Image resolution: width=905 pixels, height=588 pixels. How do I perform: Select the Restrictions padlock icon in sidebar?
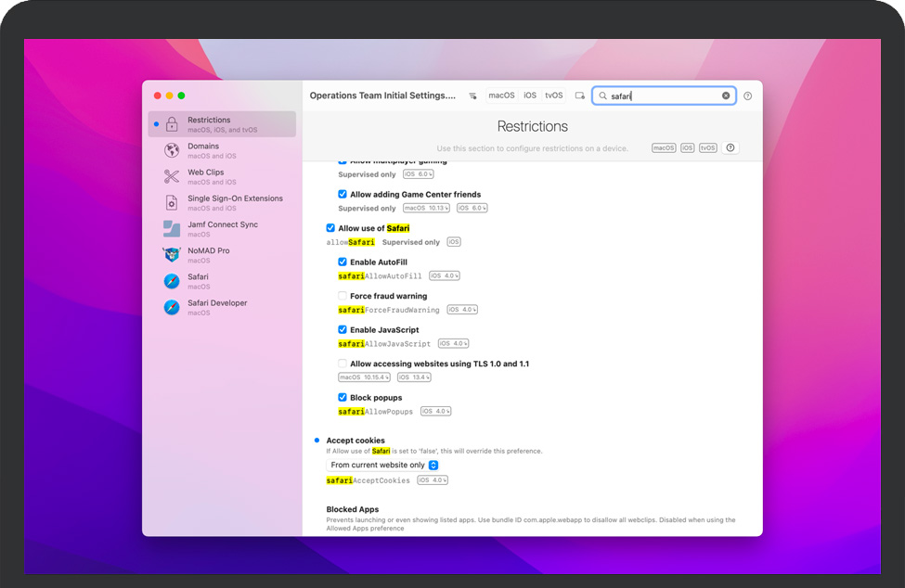tap(172, 124)
